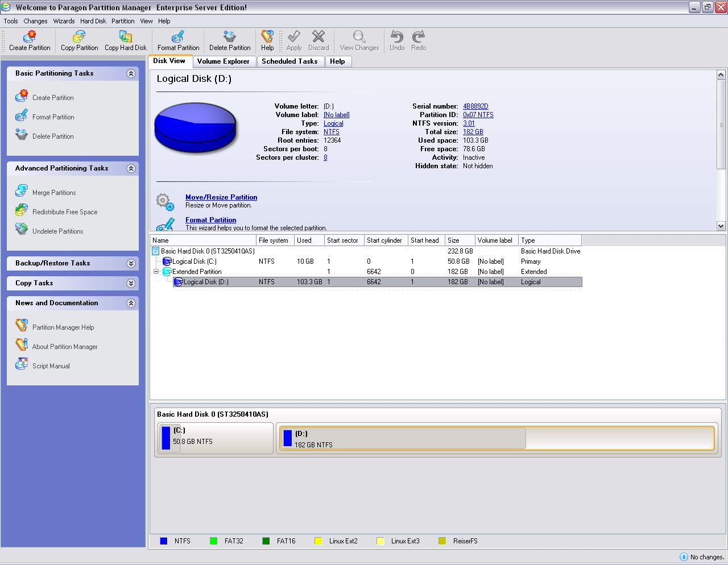Open the Help menu in menu bar
728x565 pixels.
pyautogui.click(x=164, y=21)
